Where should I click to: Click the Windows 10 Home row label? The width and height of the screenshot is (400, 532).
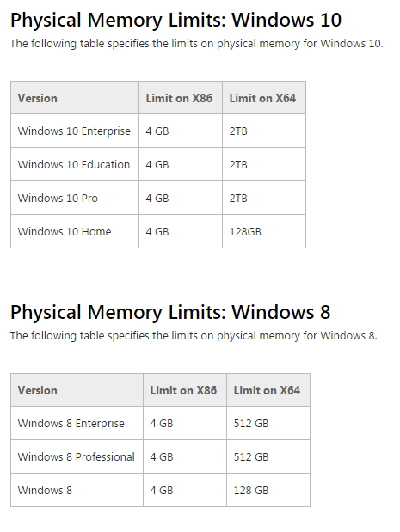point(65,232)
